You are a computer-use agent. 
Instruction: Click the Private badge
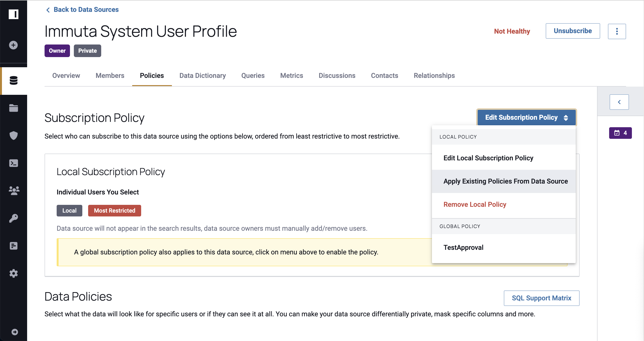point(87,51)
